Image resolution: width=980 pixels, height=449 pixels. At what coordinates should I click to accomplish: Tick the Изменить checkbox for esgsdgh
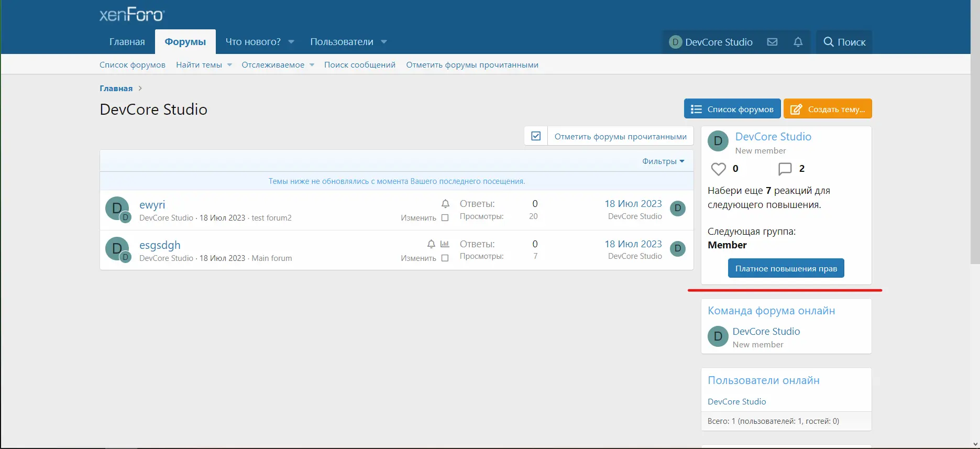(445, 258)
